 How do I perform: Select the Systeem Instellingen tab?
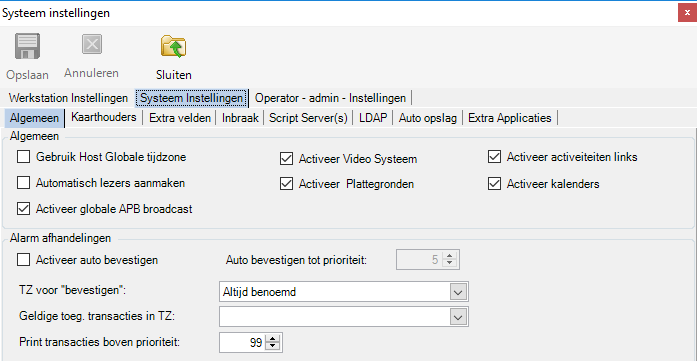(191, 98)
